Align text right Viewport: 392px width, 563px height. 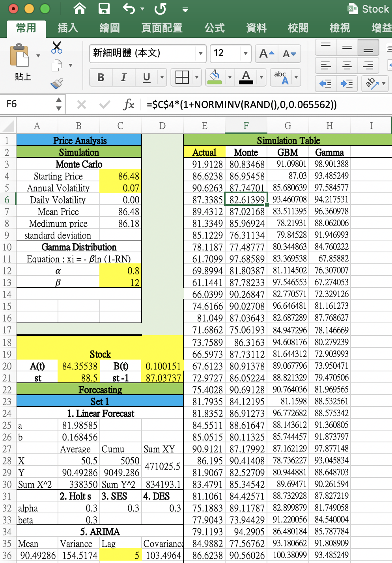(x=368, y=65)
